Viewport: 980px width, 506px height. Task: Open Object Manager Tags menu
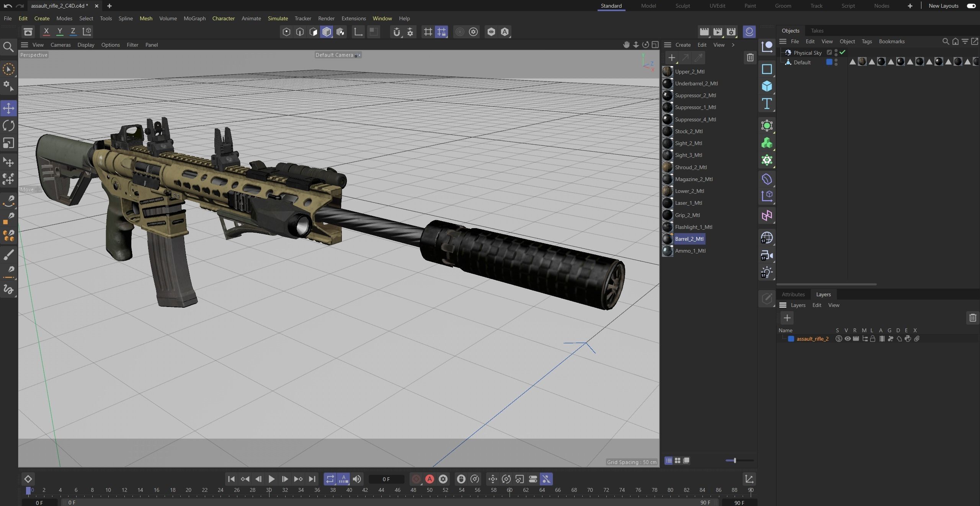[867, 41]
